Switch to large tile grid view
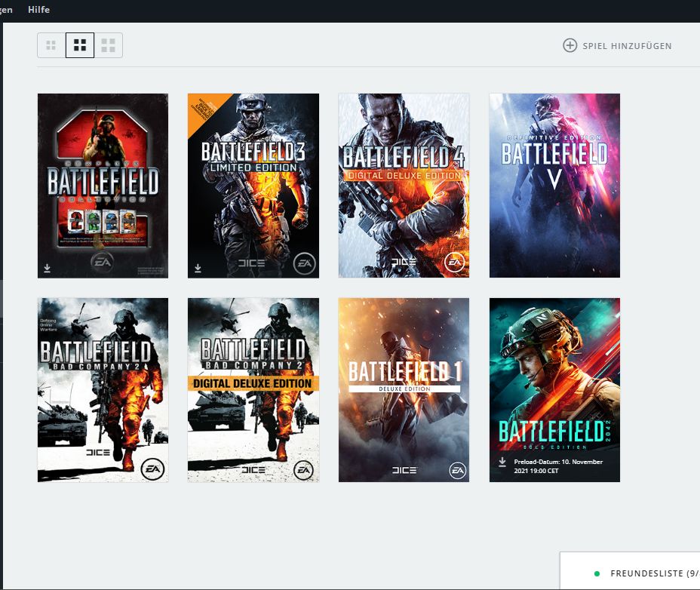The width and height of the screenshot is (700, 590). (x=108, y=45)
